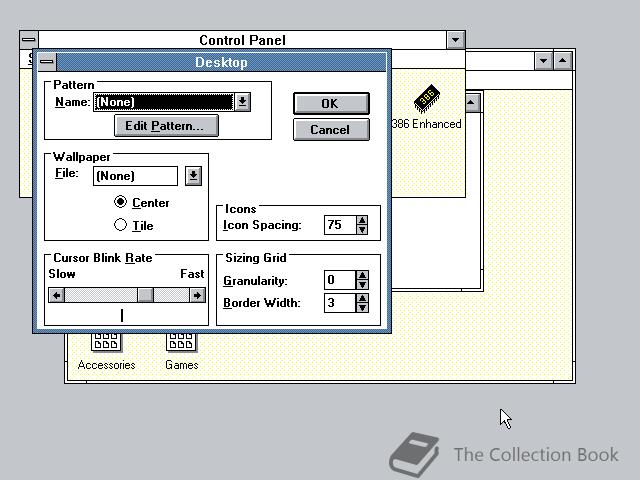Open the Edit Pattern dialog
Viewport: 640px width, 480px height.
click(166, 126)
